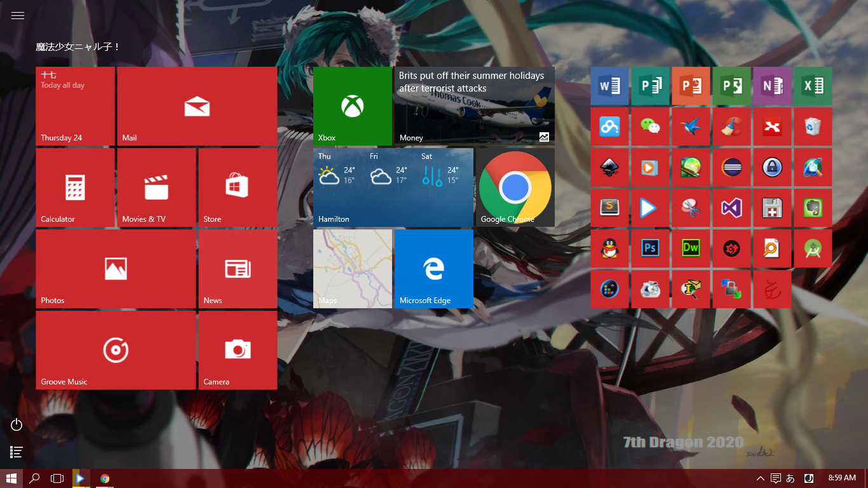Image resolution: width=868 pixels, height=488 pixels.
Task: Open the blue play triangle tile
Action: [x=650, y=208]
